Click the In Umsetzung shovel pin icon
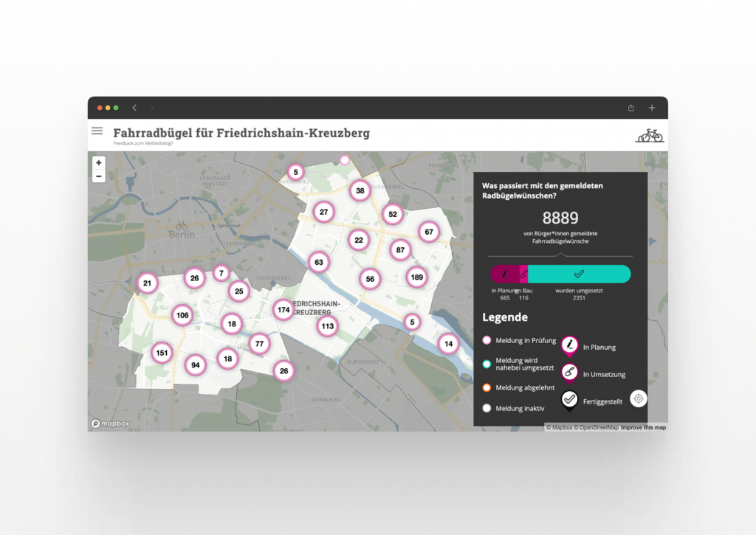This screenshot has width=756, height=535. [569, 373]
